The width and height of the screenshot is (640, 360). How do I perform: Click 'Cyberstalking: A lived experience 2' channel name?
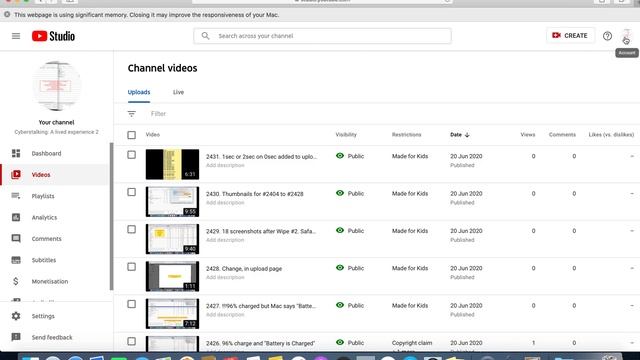coord(56,132)
